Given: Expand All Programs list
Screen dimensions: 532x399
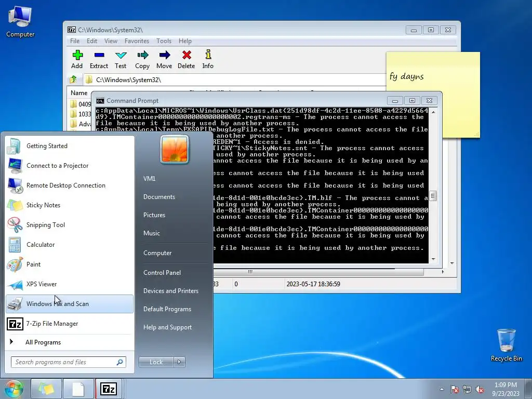Looking at the screenshot, I should pyautogui.click(x=70, y=342).
